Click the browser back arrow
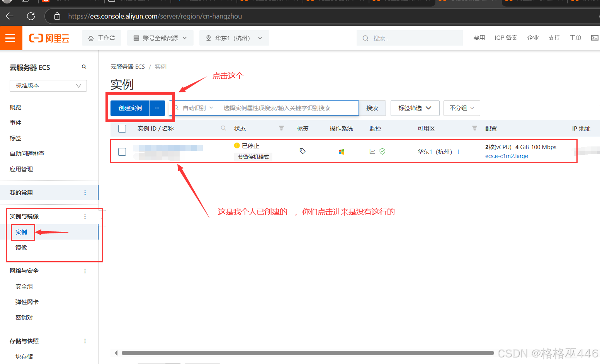 point(10,16)
